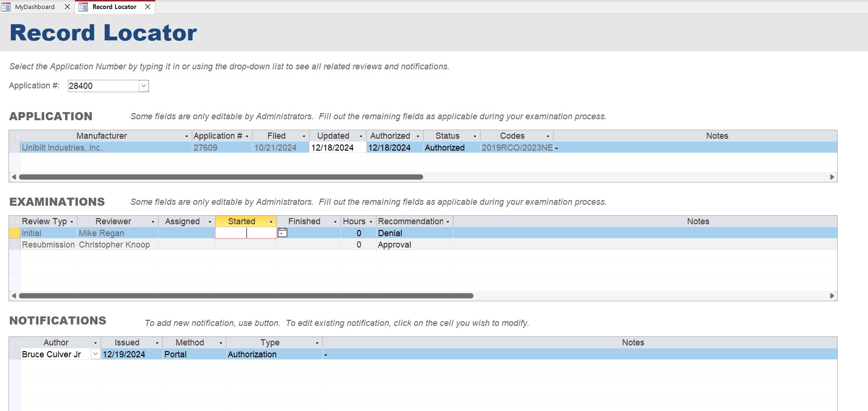868x411 pixels.
Task: Click the Examinations Notes column header
Action: [645, 221]
